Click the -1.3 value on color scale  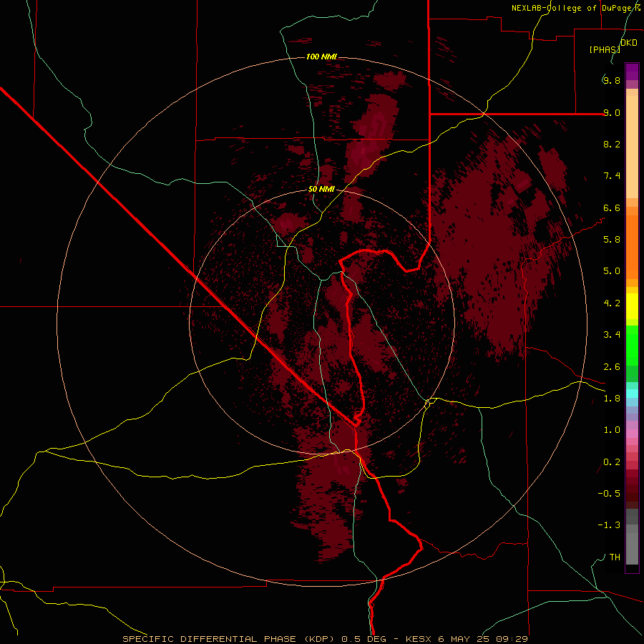[x=609, y=525]
